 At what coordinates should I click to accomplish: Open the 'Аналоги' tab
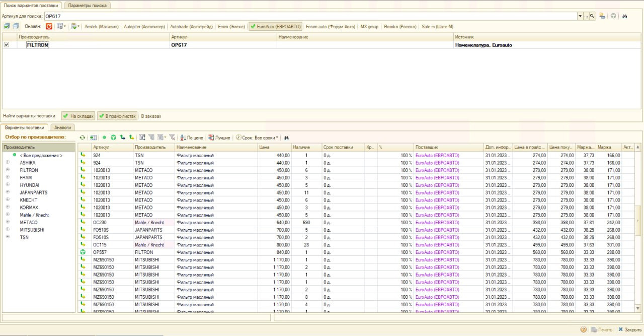point(62,127)
